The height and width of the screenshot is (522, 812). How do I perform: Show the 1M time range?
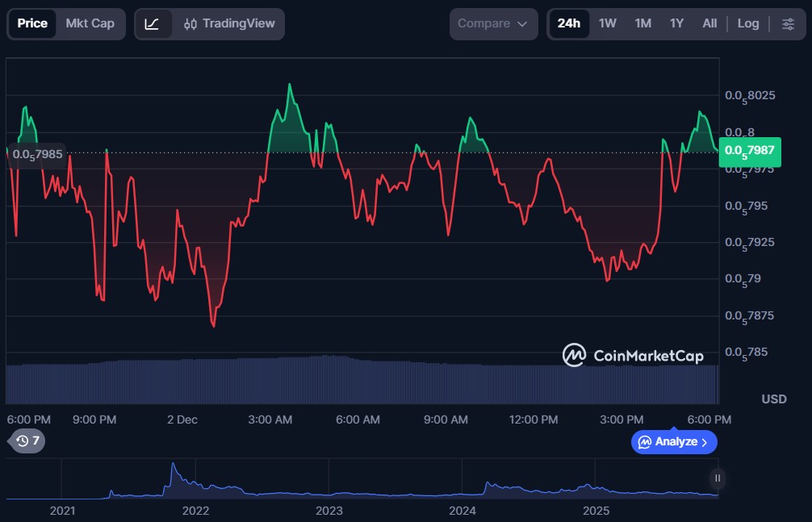click(642, 23)
